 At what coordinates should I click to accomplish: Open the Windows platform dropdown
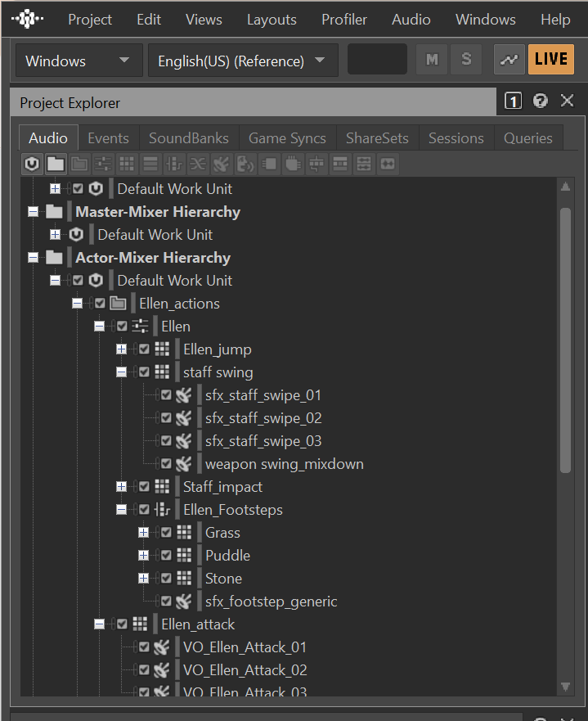[x=78, y=61]
